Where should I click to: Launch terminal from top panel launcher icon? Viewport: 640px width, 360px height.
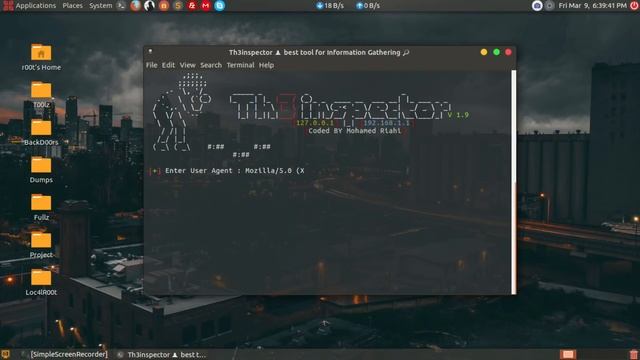click(121, 6)
